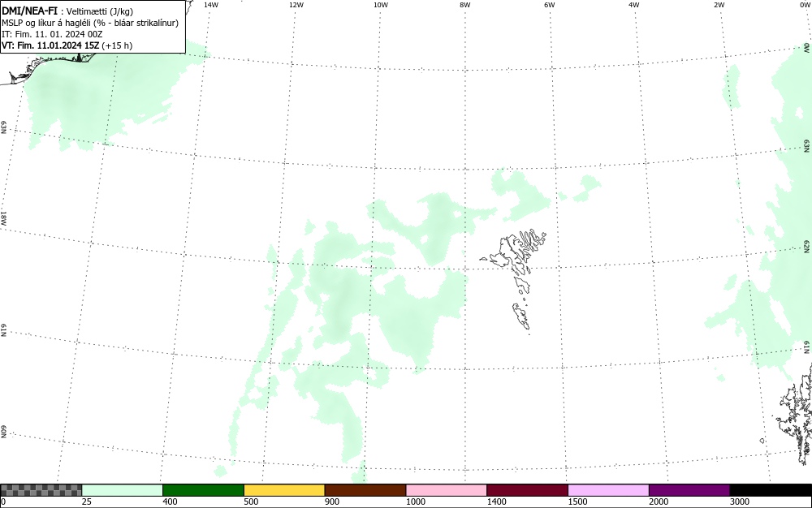
Task: Click the 4W longitude label
Action: click(x=634, y=5)
